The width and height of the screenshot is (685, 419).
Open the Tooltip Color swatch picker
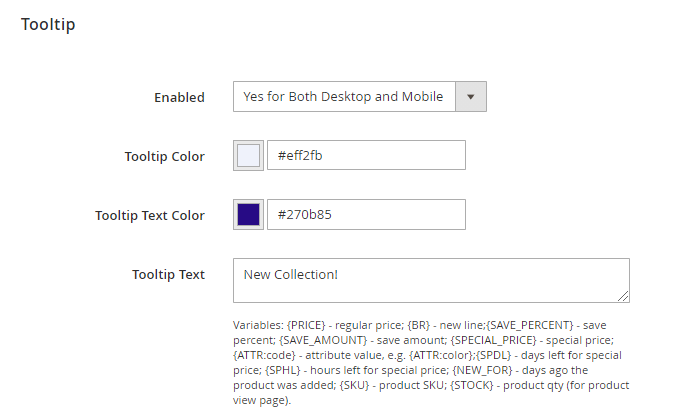[248, 156]
